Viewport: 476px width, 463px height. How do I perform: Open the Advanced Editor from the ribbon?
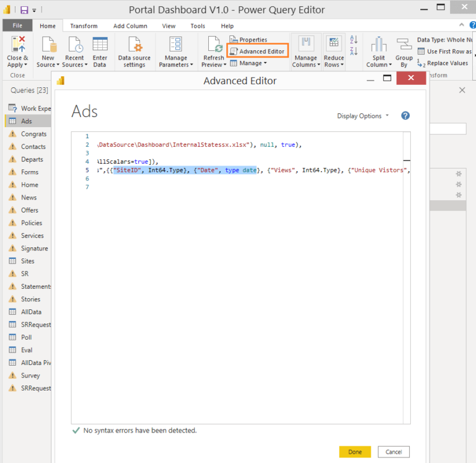click(x=257, y=51)
